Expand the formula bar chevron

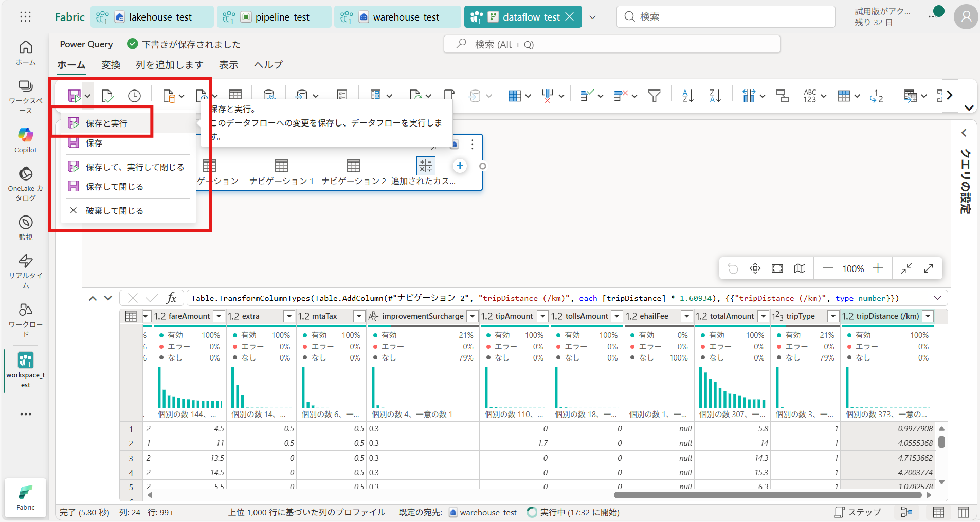[x=937, y=298]
